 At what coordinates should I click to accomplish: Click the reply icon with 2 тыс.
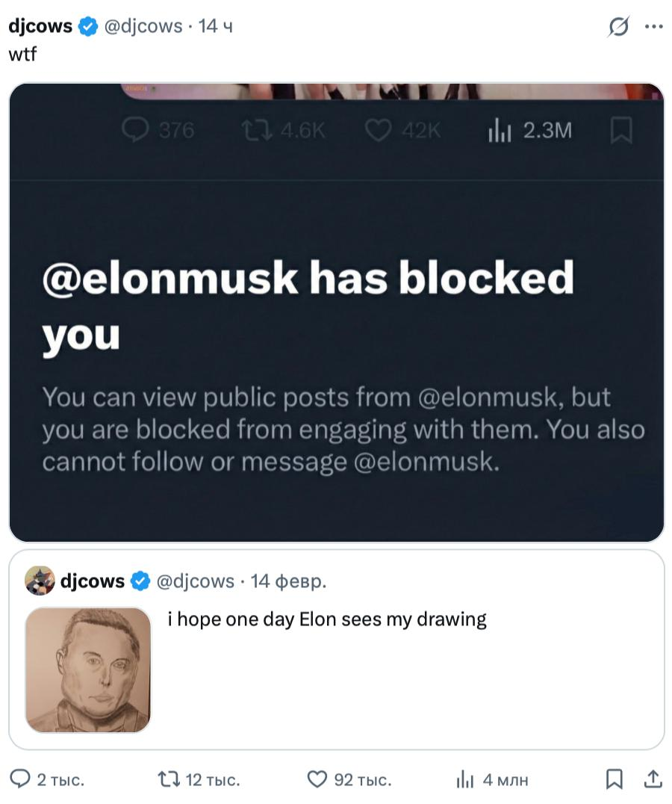[24, 779]
